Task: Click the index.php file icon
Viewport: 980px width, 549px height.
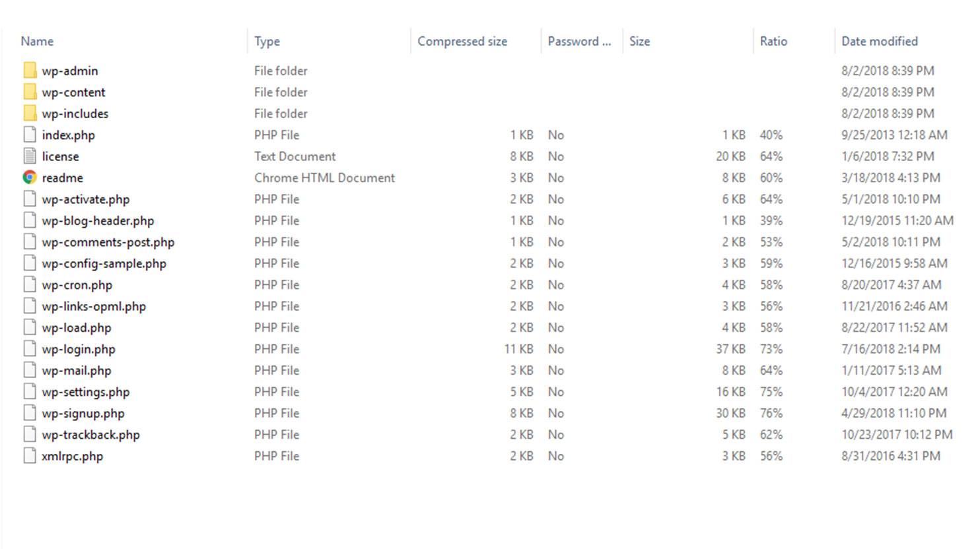Action: [30, 135]
